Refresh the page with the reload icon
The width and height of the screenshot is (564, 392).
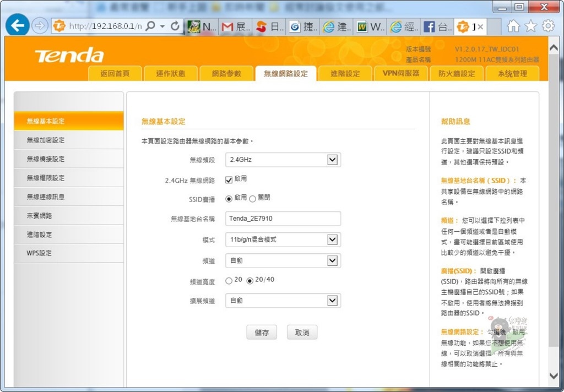[x=175, y=26]
